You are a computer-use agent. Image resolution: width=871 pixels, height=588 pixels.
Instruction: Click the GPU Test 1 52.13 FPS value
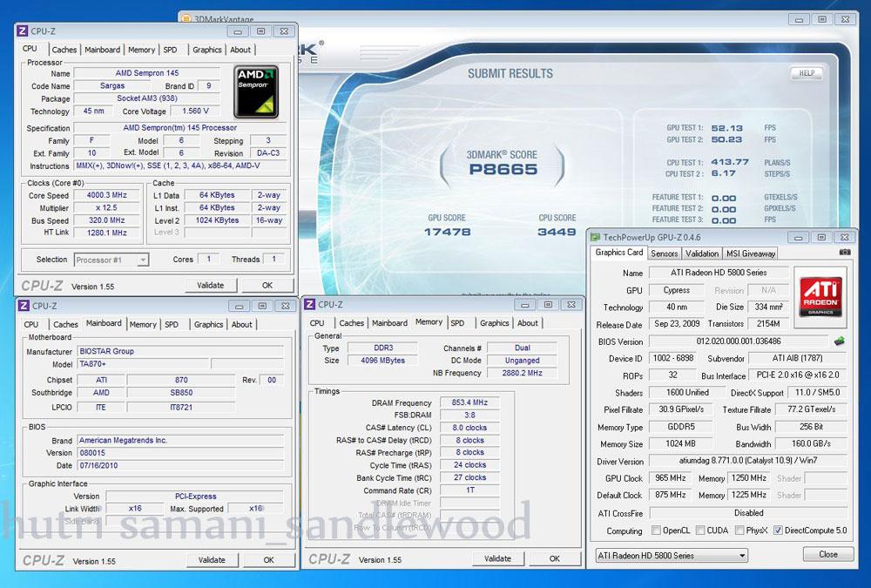727,128
